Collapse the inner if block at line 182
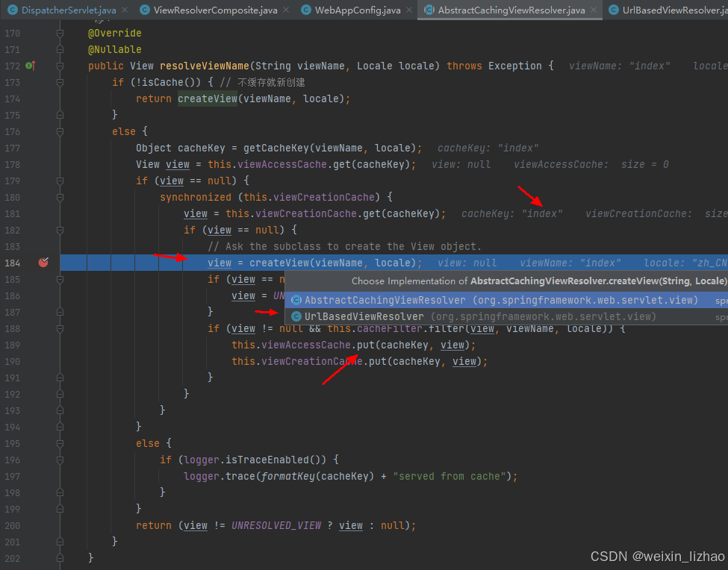The image size is (728, 570). click(x=60, y=230)
